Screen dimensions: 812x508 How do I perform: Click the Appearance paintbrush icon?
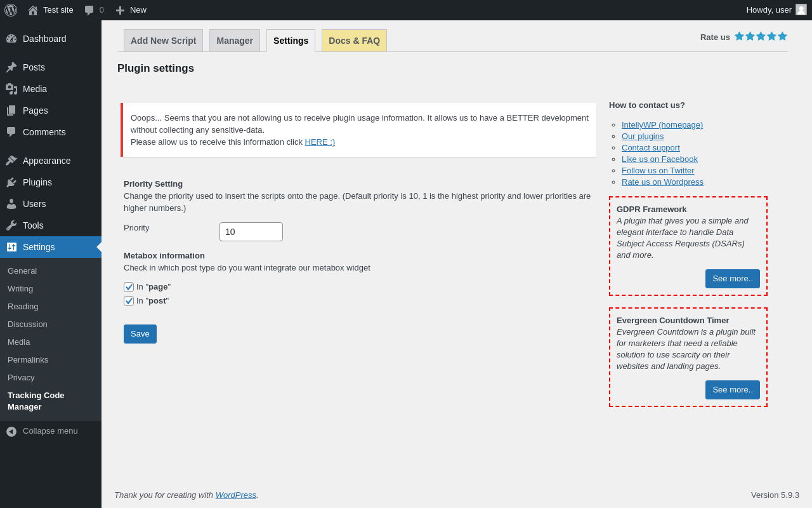click(11, 161)
